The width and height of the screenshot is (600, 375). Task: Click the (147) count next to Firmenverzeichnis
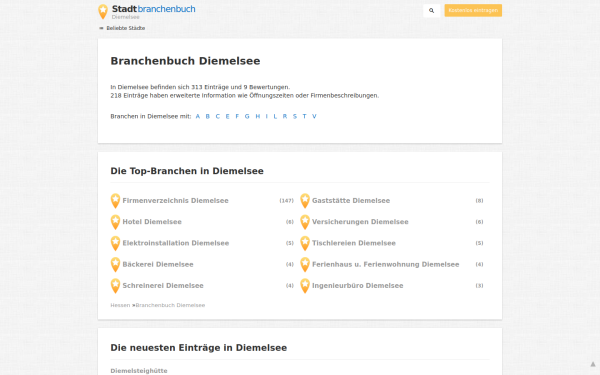coord(287,201)
